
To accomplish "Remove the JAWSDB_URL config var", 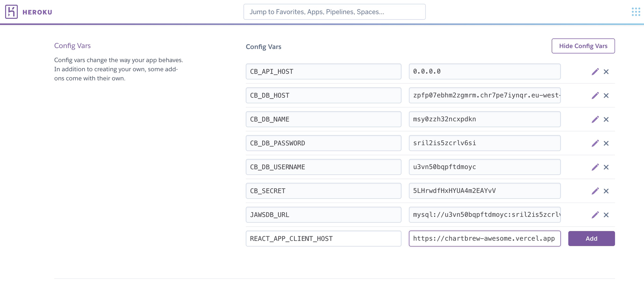I will (x=606, y=215).
